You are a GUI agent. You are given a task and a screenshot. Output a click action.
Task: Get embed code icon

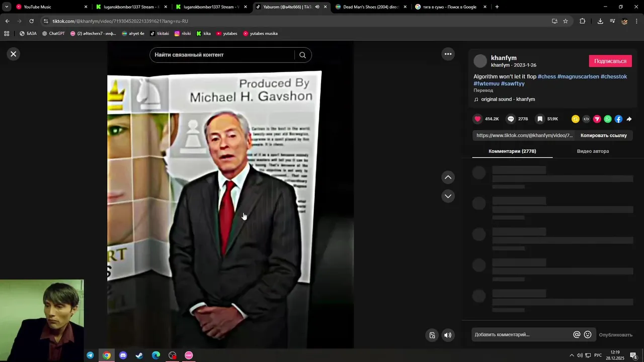coord(586,119)
